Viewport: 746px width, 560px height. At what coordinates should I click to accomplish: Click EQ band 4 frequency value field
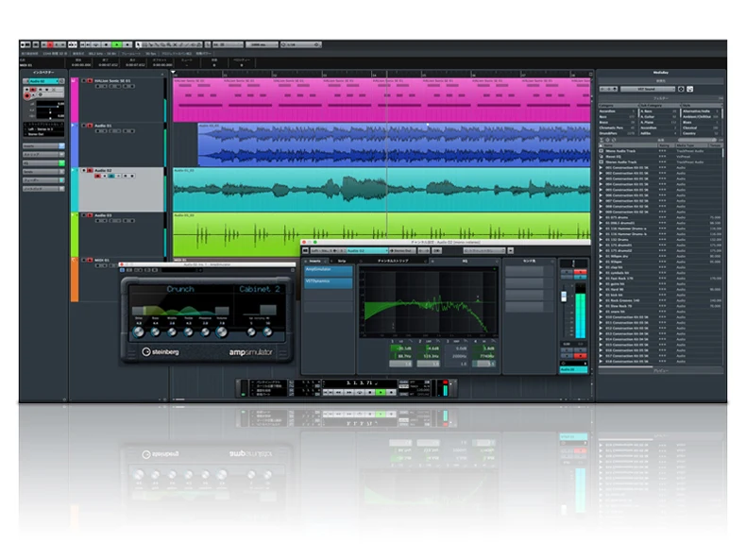click(485, 356)
